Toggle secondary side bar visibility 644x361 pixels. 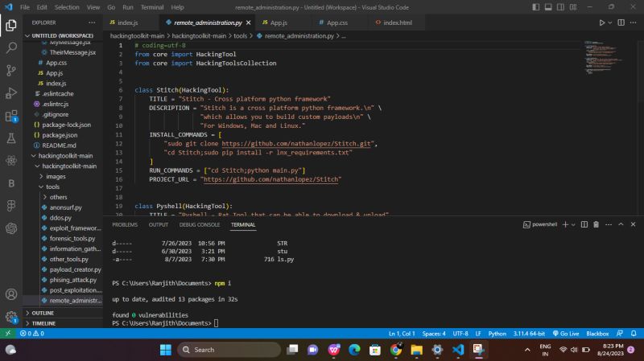click(560, 7)
